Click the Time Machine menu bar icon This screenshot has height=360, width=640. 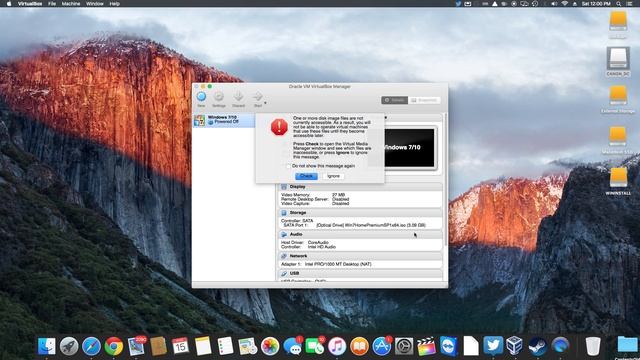click(535, 4)
